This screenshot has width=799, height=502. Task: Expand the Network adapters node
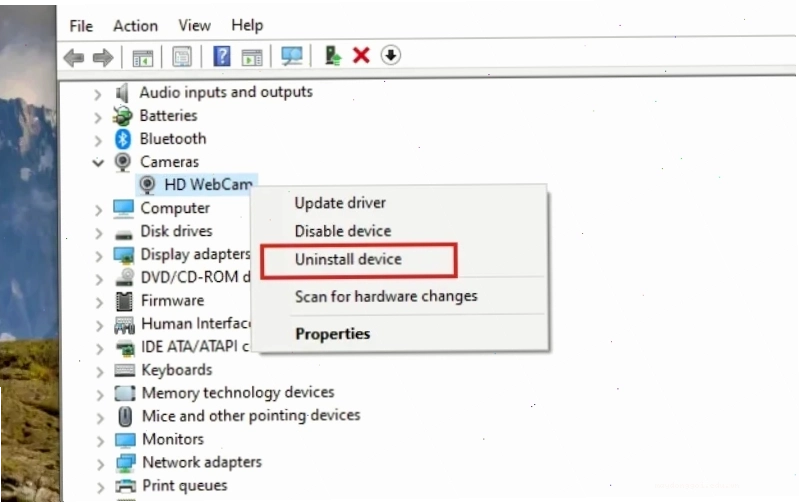coord(100,464)
